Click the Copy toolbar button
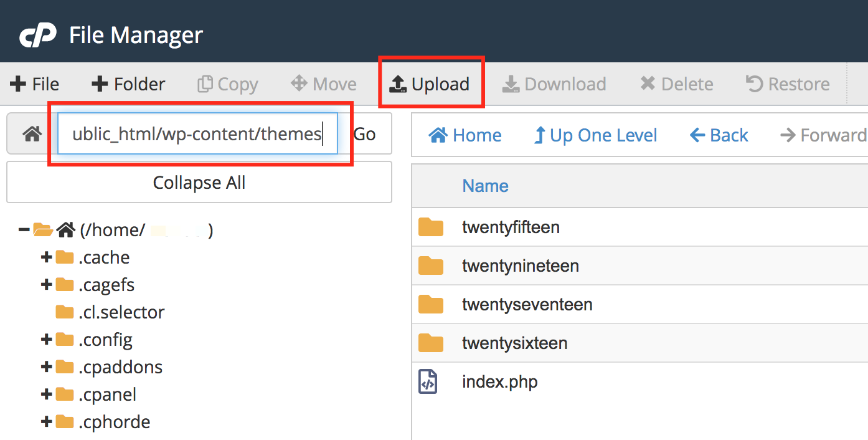 [227, 84]
